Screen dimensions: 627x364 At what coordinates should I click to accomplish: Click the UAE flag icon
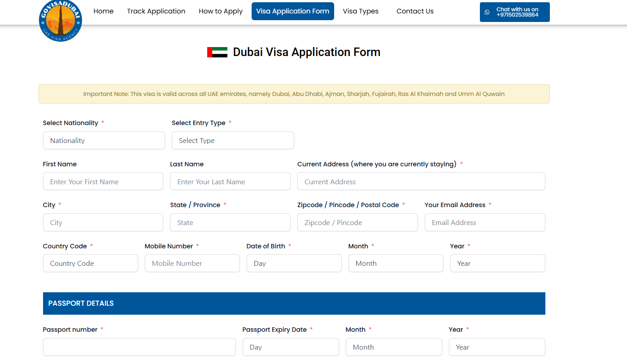[x=217, y=52]
